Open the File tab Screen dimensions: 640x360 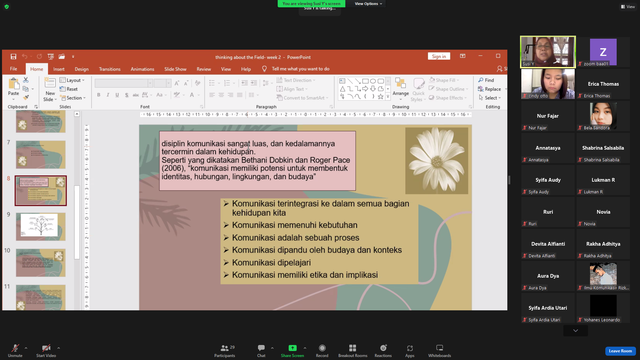(13, 69)
